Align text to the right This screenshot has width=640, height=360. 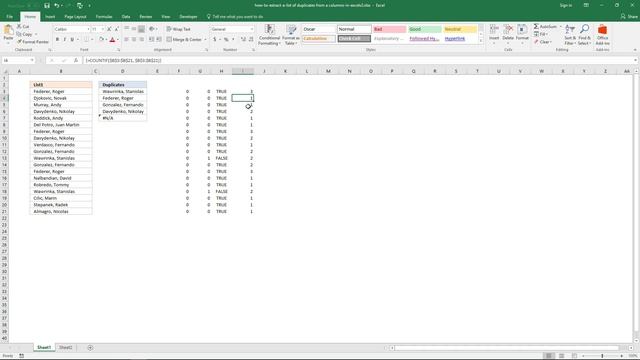tap(142, 40)
